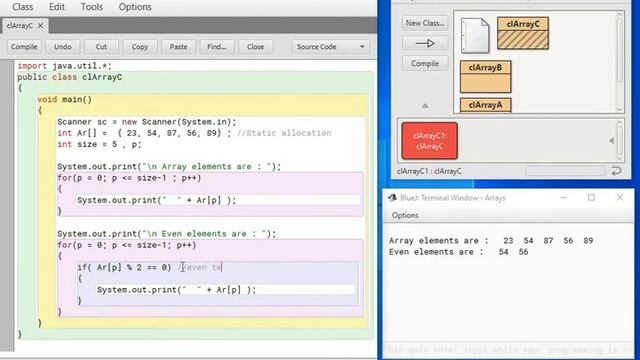Select the clArrayC class box
Image resolution: width=640 pixels, height=360 pixels.
point(523,33)
